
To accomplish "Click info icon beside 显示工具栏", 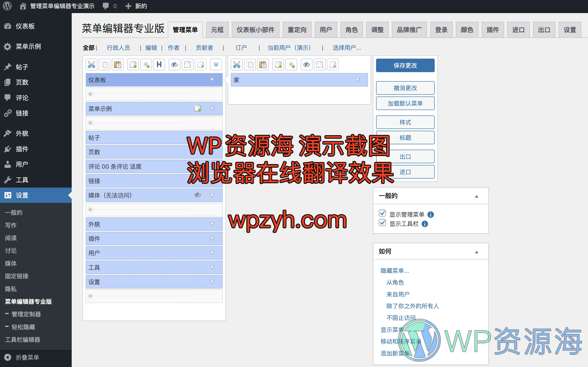I will click(x=425, y=224).
